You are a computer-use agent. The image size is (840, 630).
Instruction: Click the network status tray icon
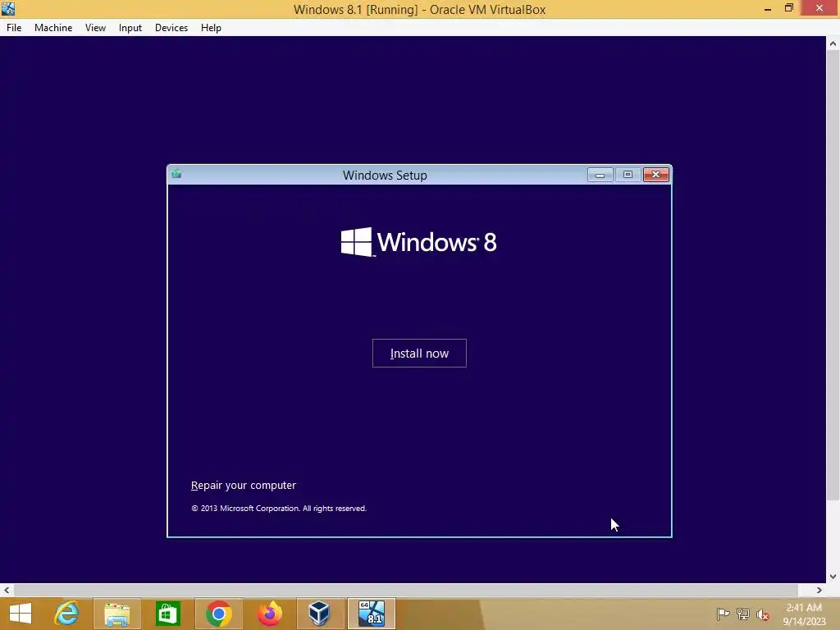[x=743, y=614]
